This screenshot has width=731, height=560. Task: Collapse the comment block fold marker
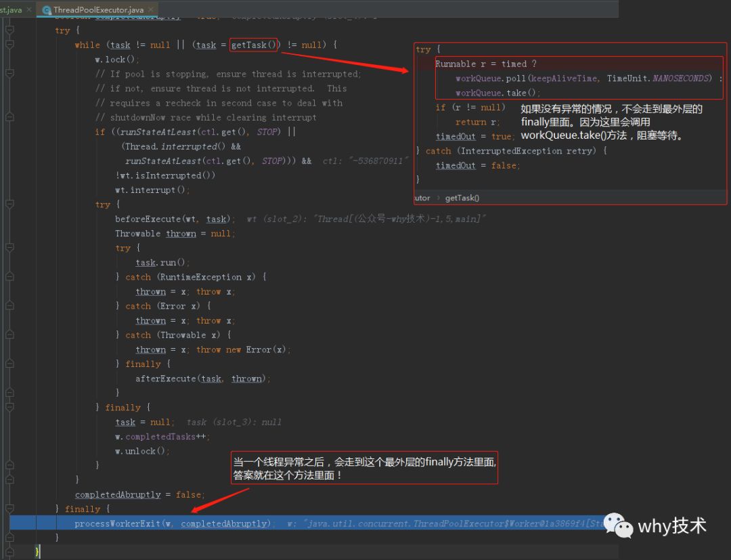pos(9,73)
